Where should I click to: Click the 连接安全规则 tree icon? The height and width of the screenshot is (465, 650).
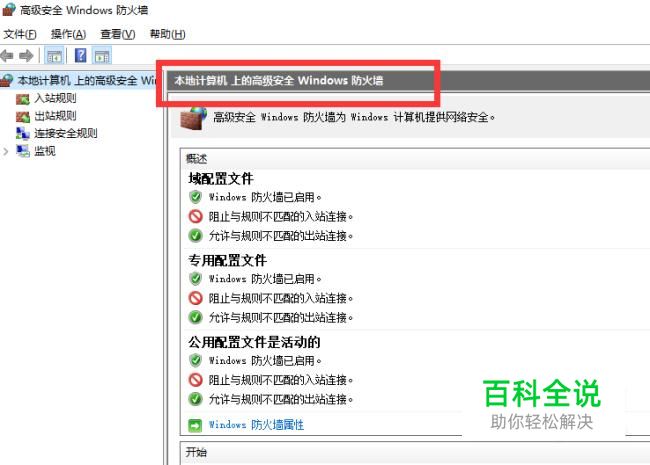[x=23, y=133]
